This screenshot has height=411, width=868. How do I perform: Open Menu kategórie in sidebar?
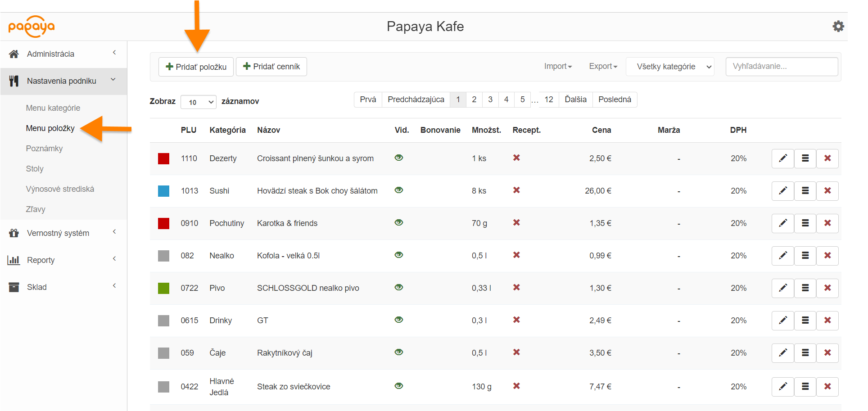tap(53, 108)
